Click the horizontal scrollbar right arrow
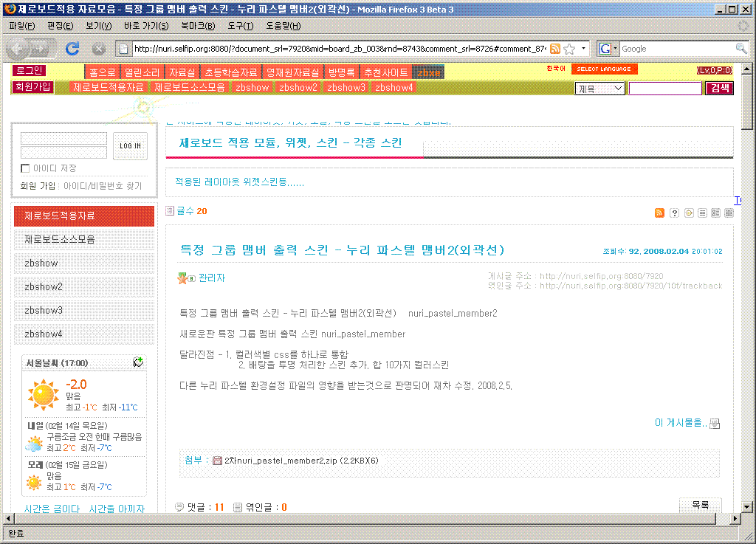 [x=735, y=518]
